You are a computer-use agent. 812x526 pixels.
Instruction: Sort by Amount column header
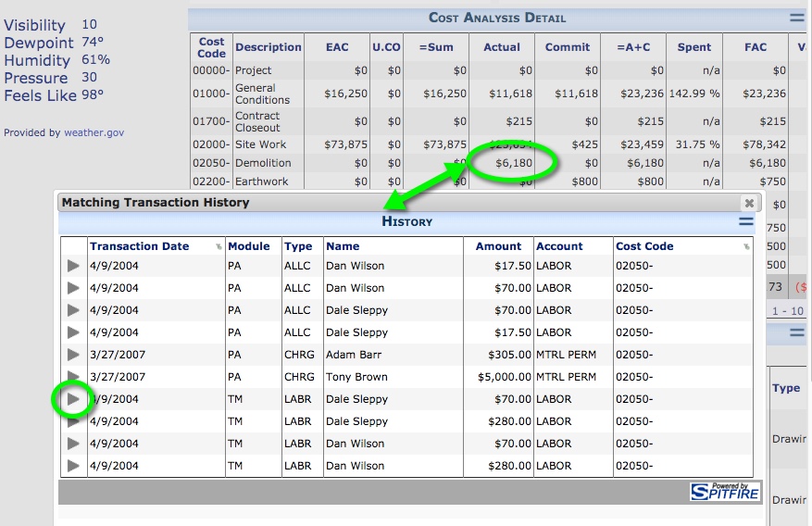click(499, 246)
